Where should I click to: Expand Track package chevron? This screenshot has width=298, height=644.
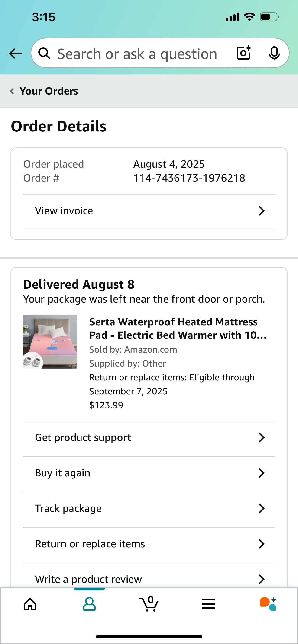coord(262,508)
